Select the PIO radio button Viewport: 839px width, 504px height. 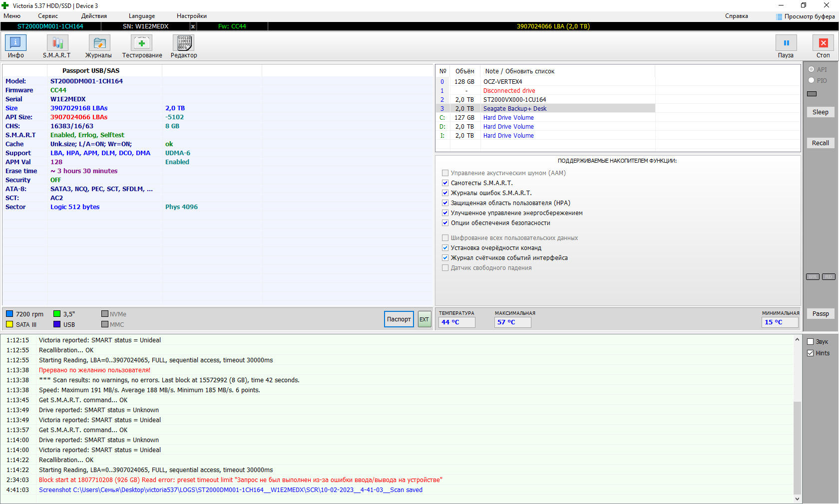click(x=812, y=80)
